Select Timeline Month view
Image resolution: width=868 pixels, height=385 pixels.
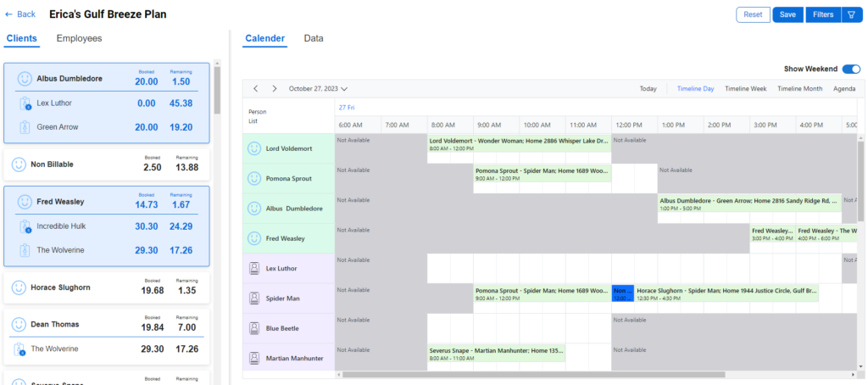800,89
